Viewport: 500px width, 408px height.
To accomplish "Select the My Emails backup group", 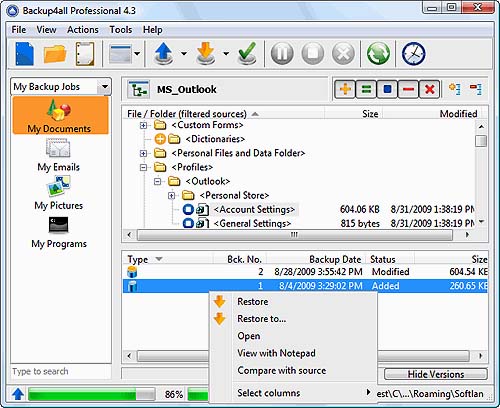I will (58, 155).
